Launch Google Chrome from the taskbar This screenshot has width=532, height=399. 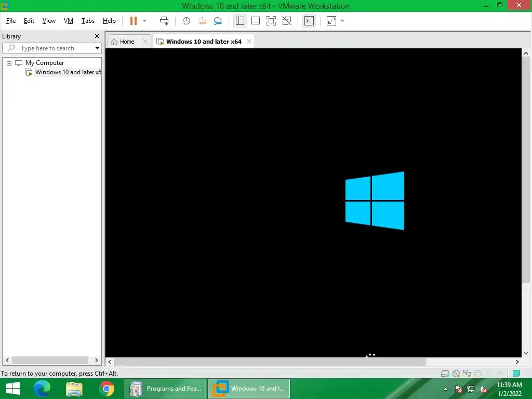pos(107,389)
